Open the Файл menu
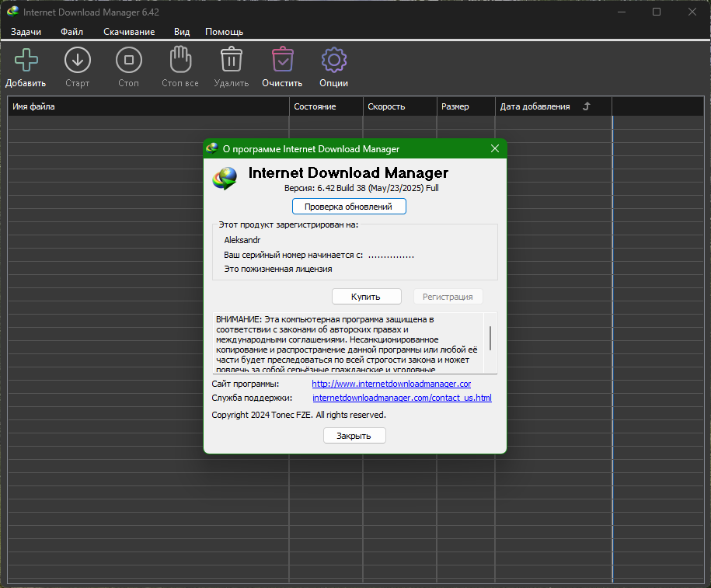This screenshot has width=711, height=588. tap(71, 32)
